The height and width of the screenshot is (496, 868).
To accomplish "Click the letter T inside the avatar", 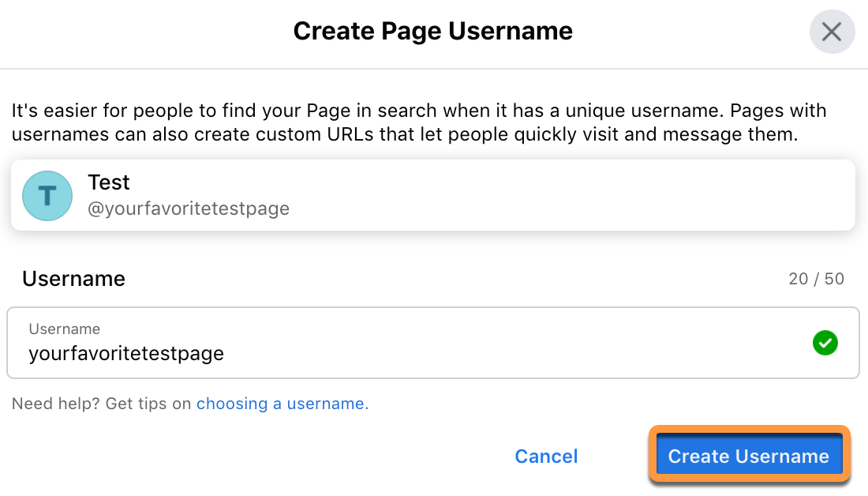I will point(48,196).
